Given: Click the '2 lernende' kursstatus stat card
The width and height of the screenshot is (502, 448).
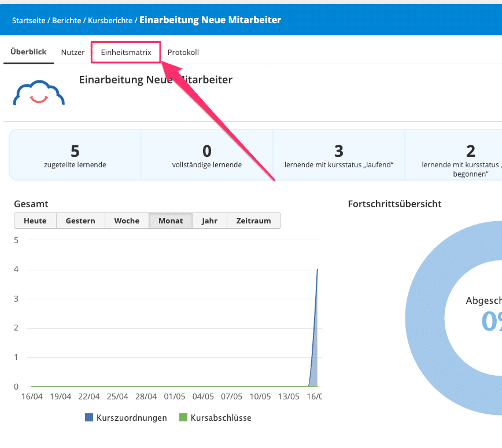Looking at the screenshot, I should (x=453, y=155).
